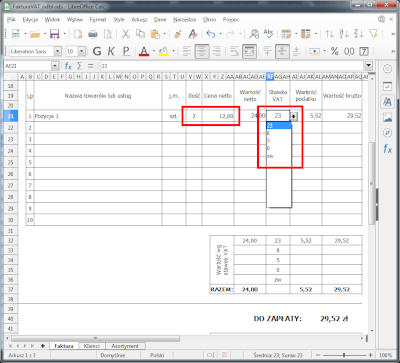Viewport: 400px width, 363px height.
Task: Open the sidebar Gallery image icon
Action: point(387,117)
